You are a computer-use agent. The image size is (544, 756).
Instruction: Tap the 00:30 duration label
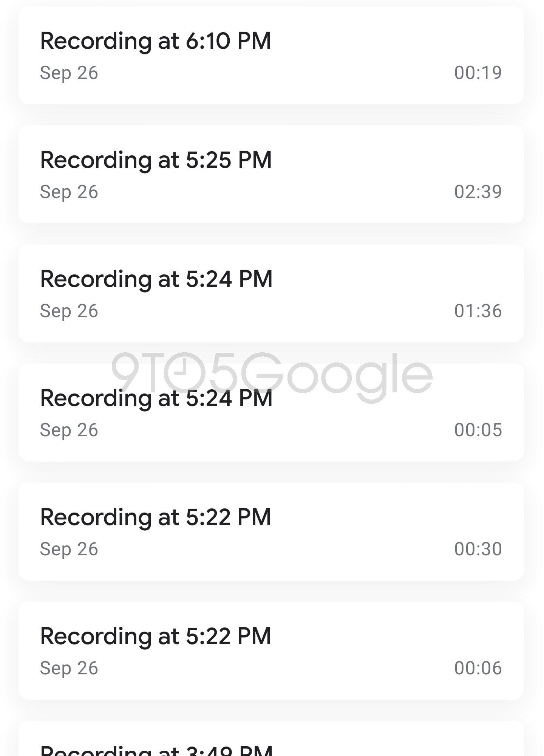pyautogui.click(x=478, y=549)
